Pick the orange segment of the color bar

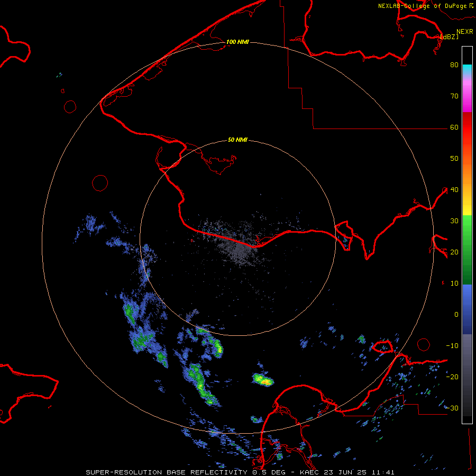click(467, 173)
